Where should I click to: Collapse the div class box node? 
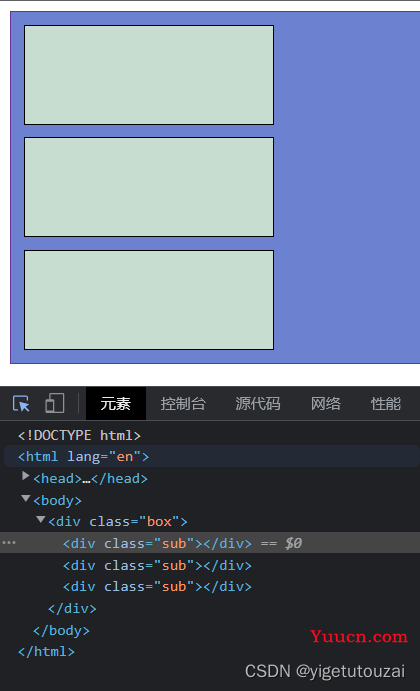(41, 520)
